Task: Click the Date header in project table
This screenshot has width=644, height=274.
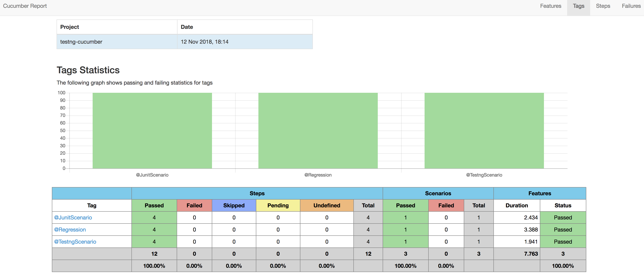Action: [187, 27]
